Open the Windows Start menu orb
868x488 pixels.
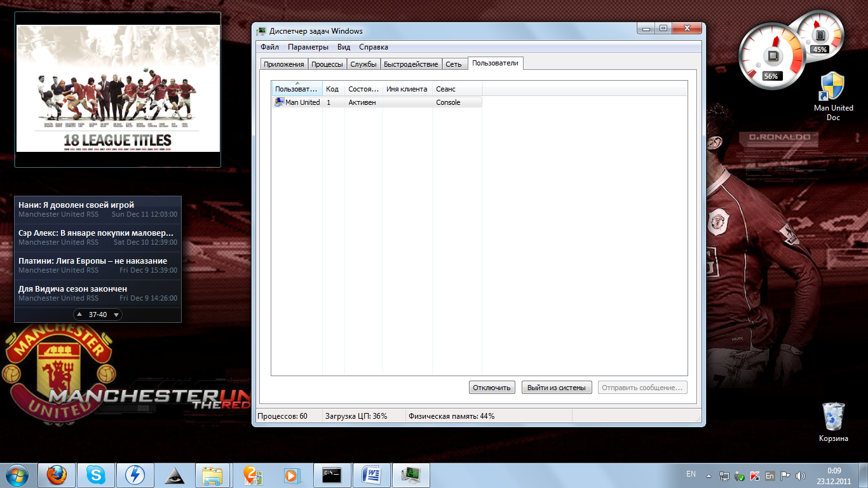[x=17, y=475]
